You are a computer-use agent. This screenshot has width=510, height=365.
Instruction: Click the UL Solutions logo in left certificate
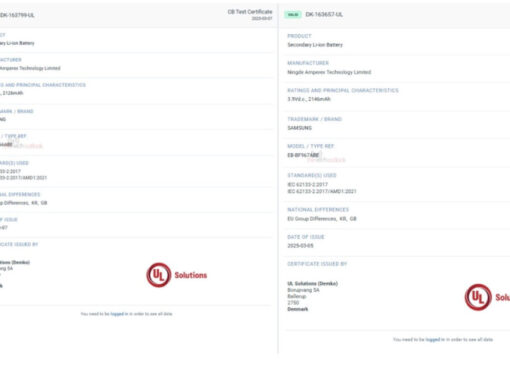pos(177,275)
